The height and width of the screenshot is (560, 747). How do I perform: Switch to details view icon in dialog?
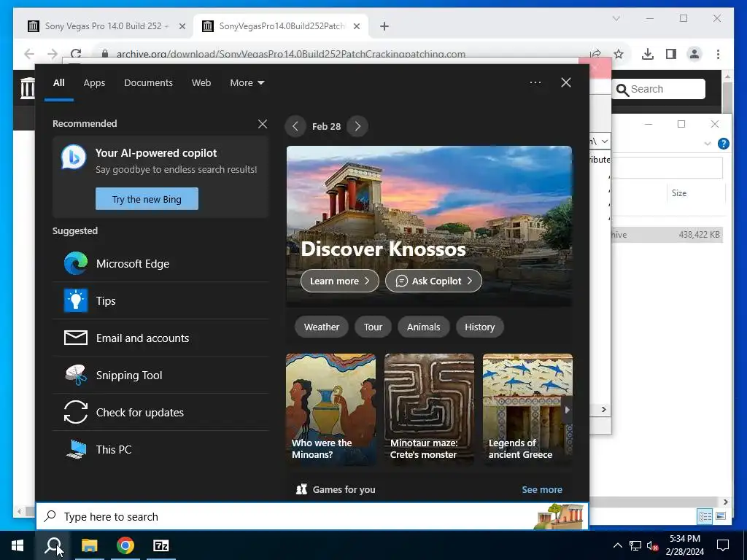point(705,516)
